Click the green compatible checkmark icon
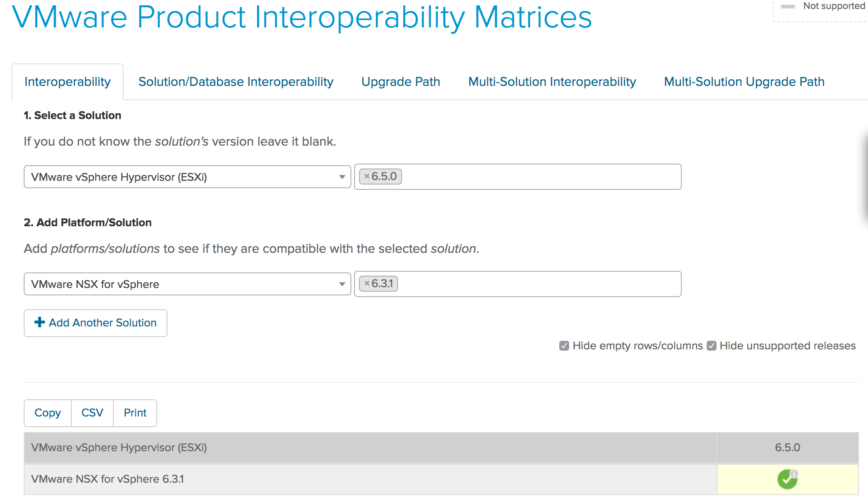The height and width of the screenshot is (504, 868). 787,479
